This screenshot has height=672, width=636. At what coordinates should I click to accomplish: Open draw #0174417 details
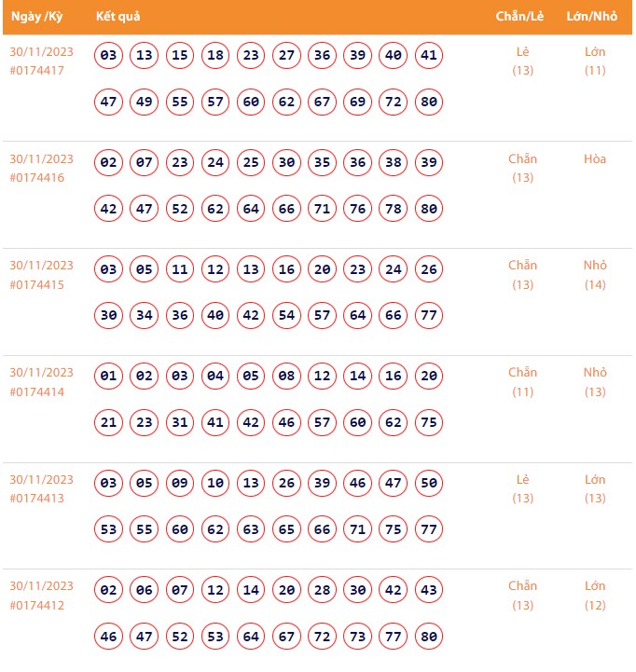[36, 70]
